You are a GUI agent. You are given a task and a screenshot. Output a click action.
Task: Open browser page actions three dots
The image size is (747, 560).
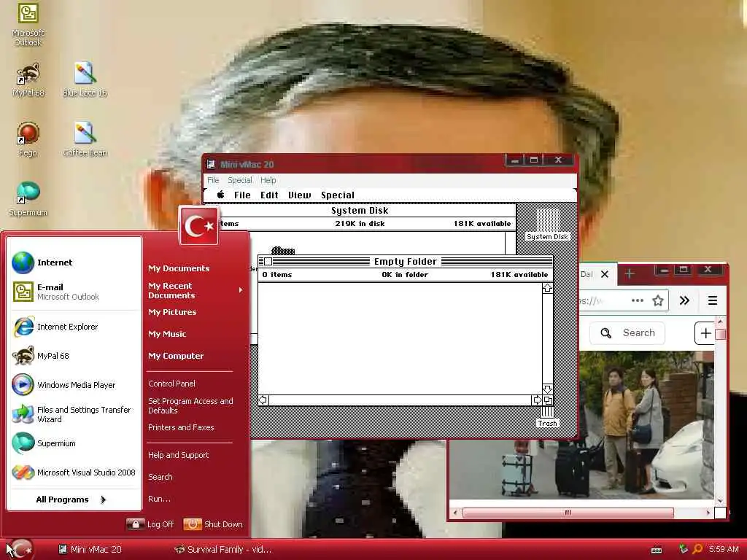[x=638, y=300]
